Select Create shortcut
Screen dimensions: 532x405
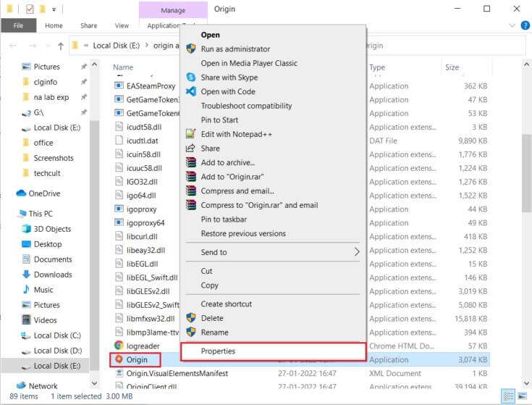point(273,304)
